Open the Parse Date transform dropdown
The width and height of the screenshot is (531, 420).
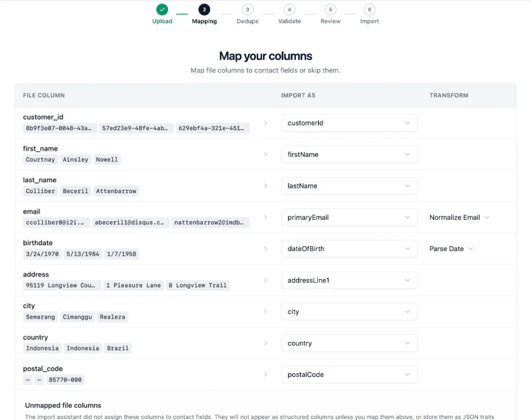[451, 248]
